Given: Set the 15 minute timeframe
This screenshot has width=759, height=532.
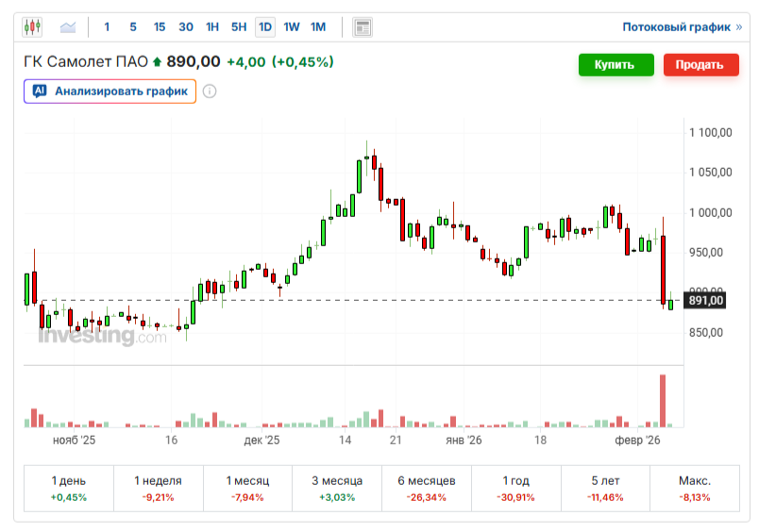Looking at the screenshot, I should [160, 27].
